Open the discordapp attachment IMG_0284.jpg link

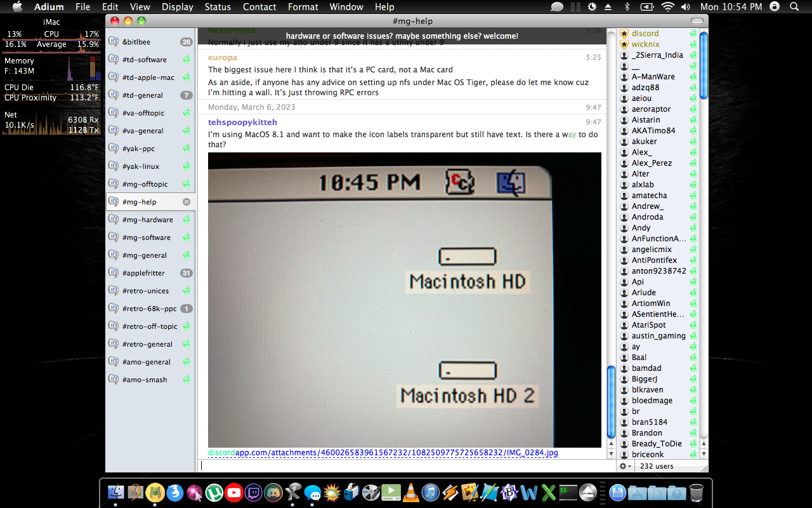[383, 453]
